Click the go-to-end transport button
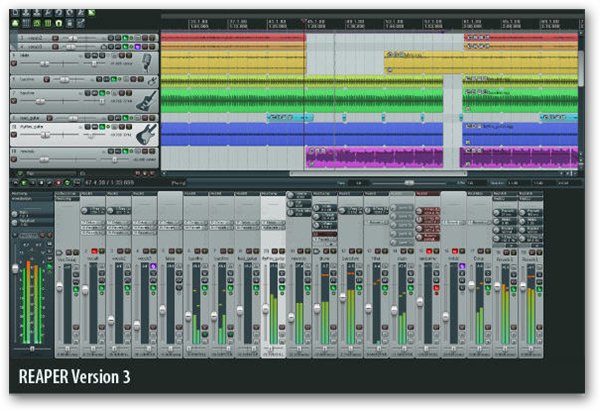Viewport: 600px width, 411px height. tap(50, 183)
